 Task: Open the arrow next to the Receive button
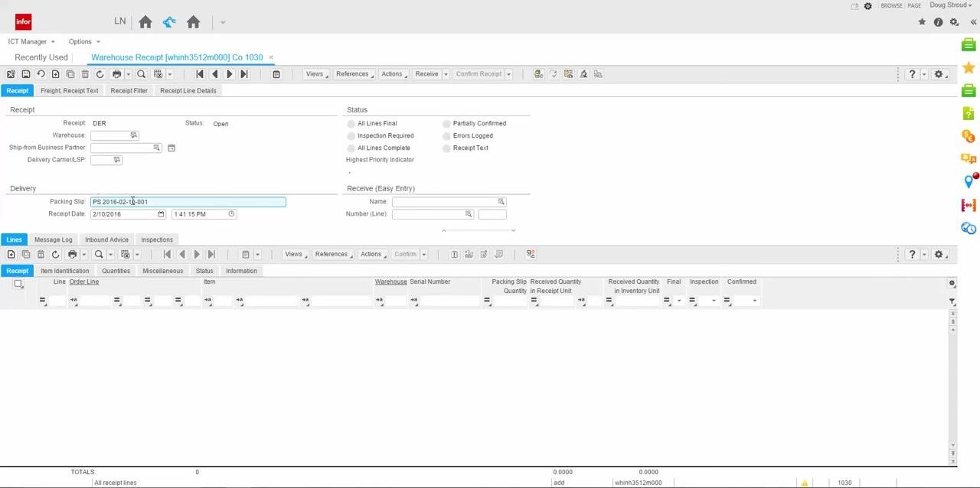[446, 74]
